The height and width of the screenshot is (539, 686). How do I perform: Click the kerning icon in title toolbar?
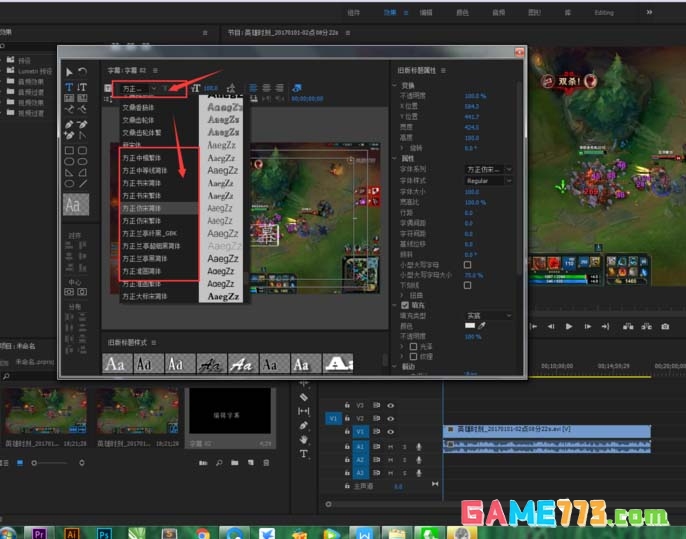point(231,88)
